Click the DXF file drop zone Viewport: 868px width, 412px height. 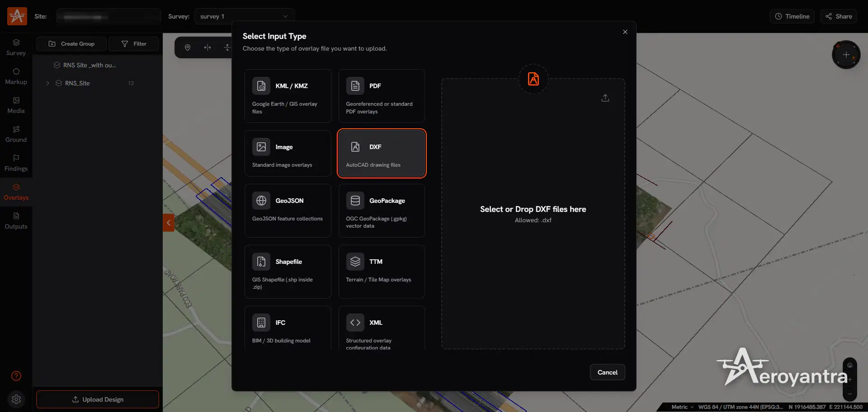point(533,214)
